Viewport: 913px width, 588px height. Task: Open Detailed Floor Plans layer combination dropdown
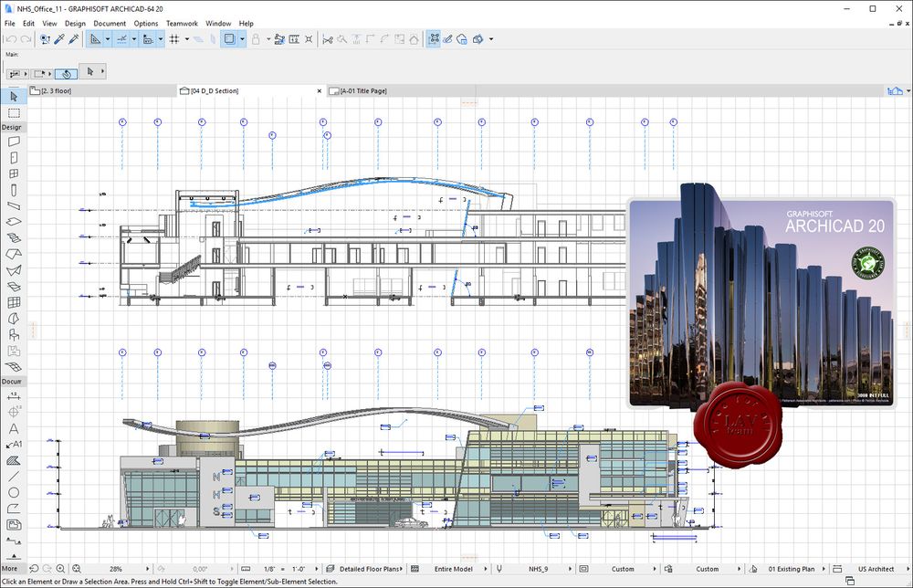[401, 569]
